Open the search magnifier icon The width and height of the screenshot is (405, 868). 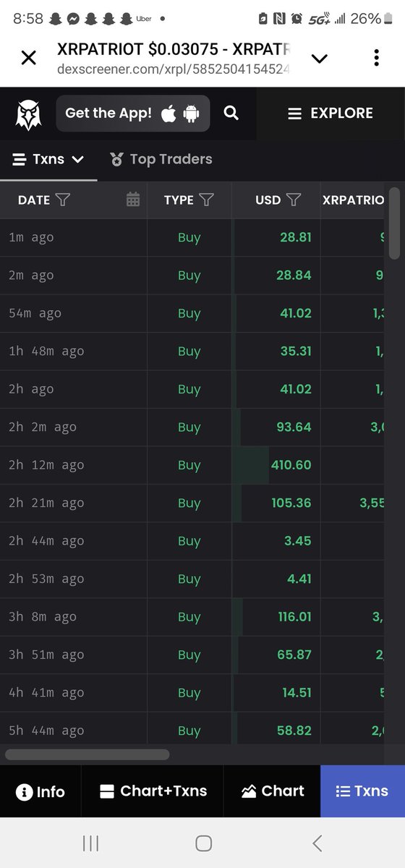pyautogui.click(x=231, y=113)
